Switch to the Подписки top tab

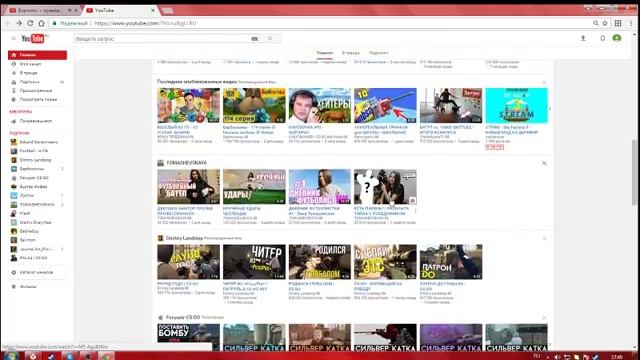[378, 53]
